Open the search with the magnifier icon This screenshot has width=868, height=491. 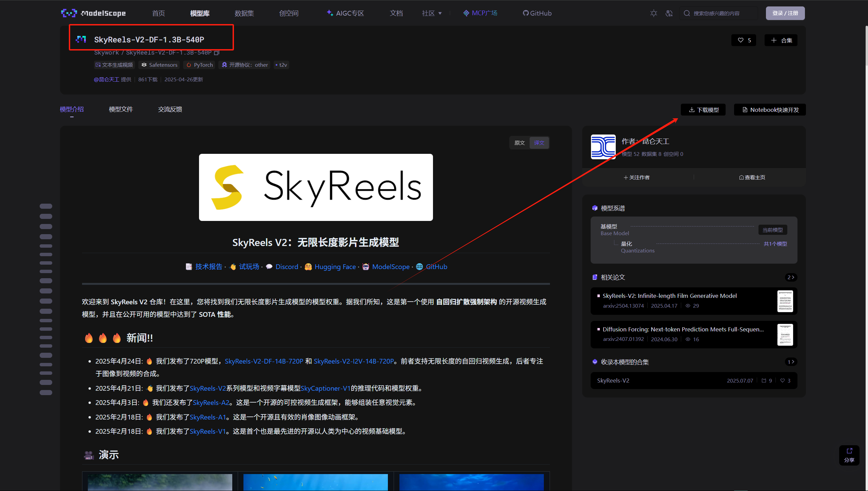tap(687, 13)
